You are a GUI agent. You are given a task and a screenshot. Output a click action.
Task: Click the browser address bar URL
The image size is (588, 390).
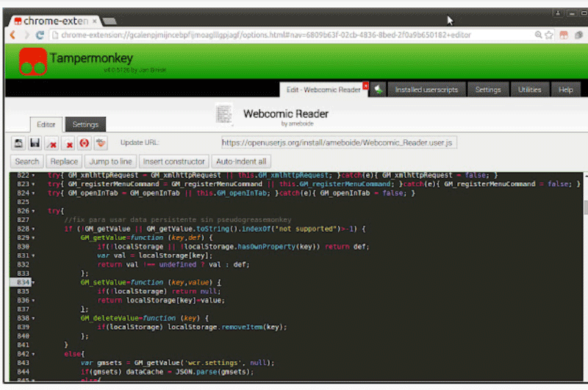click(266, 35)
